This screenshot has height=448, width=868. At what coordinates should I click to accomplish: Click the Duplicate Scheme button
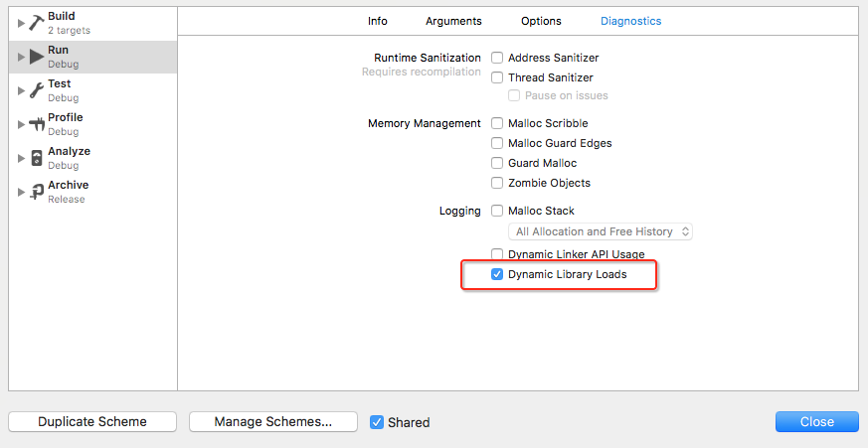point(92,422)
